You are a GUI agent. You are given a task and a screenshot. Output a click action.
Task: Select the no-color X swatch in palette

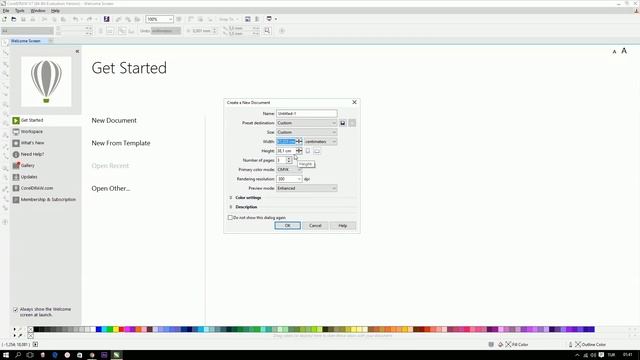30,329
